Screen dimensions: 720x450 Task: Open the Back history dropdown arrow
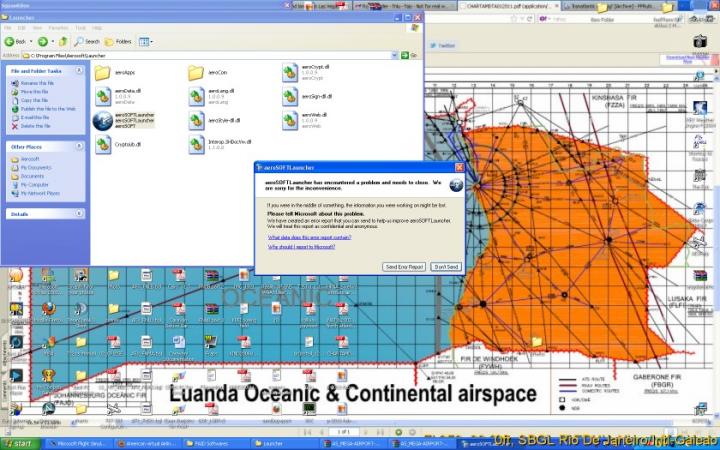[31, 42]
